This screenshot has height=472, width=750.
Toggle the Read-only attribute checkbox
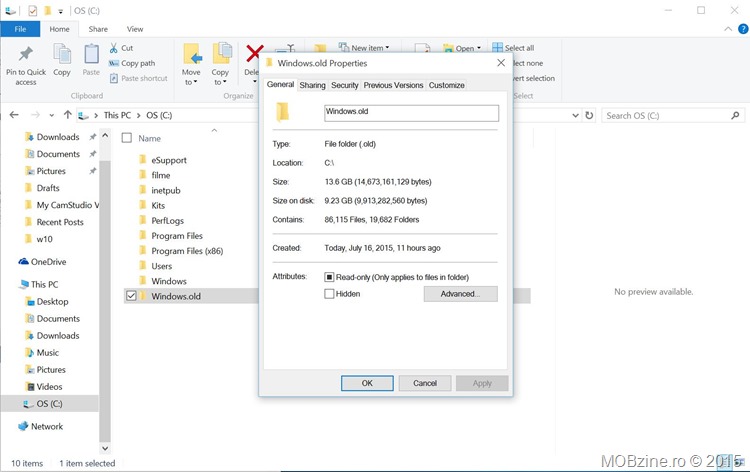click(x=329, y=277)
